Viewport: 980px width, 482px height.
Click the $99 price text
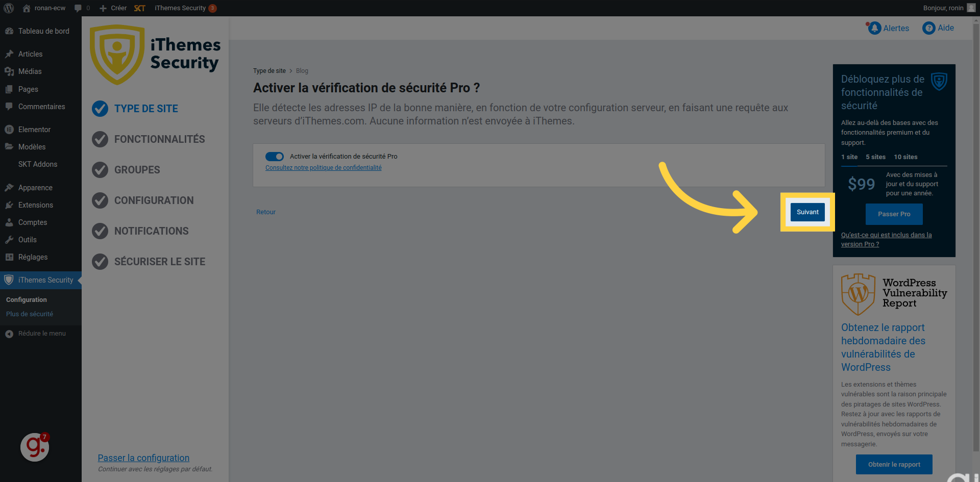pos(862,184)
